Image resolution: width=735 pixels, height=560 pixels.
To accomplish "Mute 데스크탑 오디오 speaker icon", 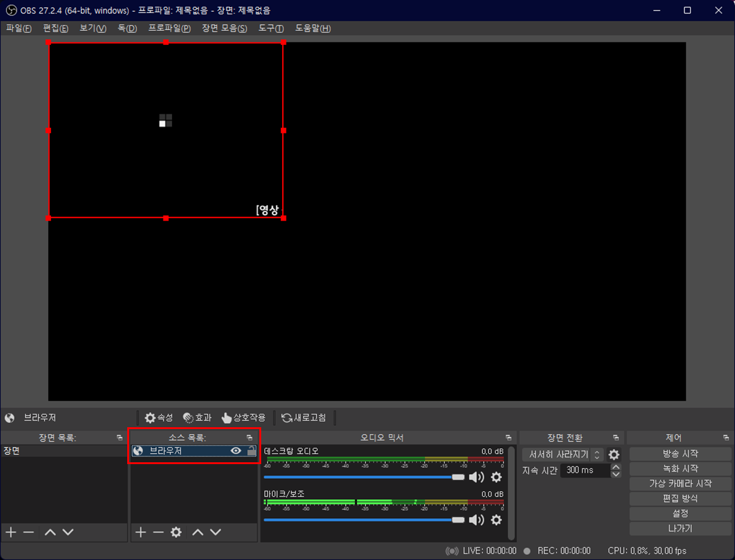I will (x=477, y=477).
